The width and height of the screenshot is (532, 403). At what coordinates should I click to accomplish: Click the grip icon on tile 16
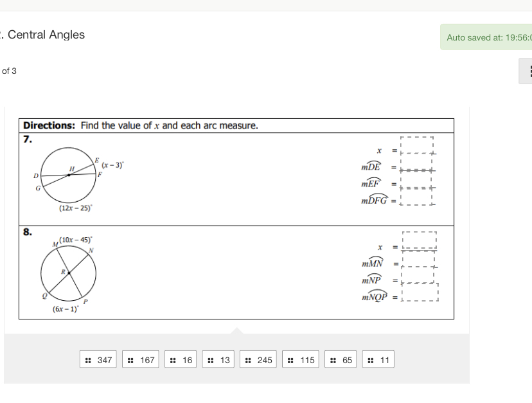point(173,360)
